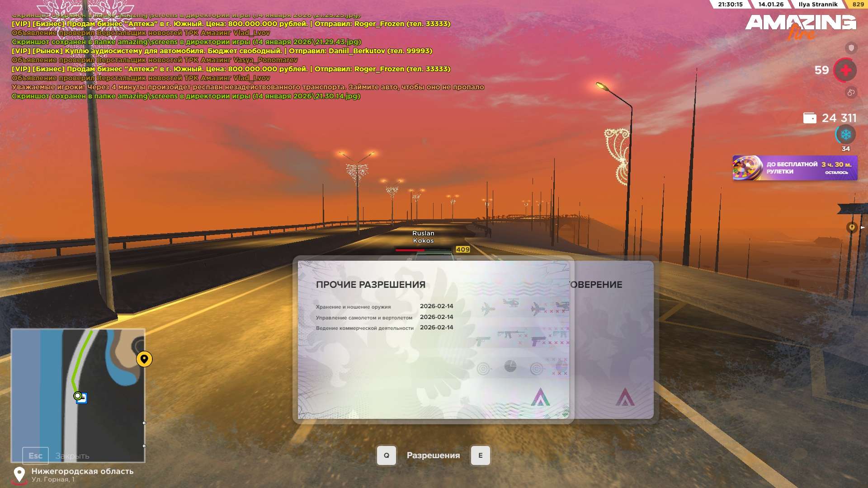Screen dimensions: 868x488
Task: Click the helicopter icon on permissions card
Action: 510,302
